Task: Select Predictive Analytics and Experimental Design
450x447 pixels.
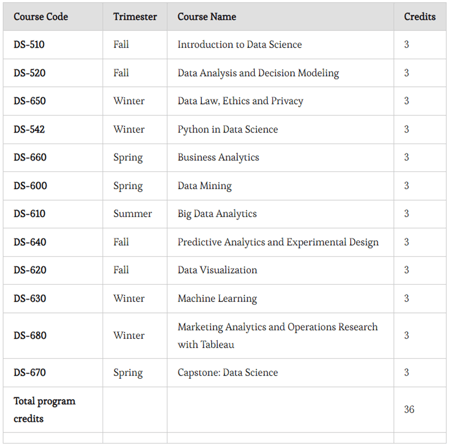Action: tap(278, 242)
